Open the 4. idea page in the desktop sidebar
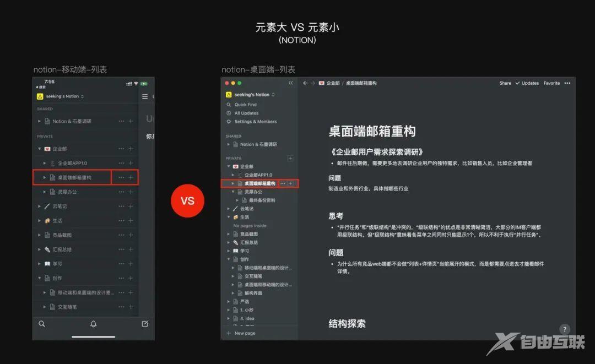This screenshot has width=595, height=364. tap(247, 318)
